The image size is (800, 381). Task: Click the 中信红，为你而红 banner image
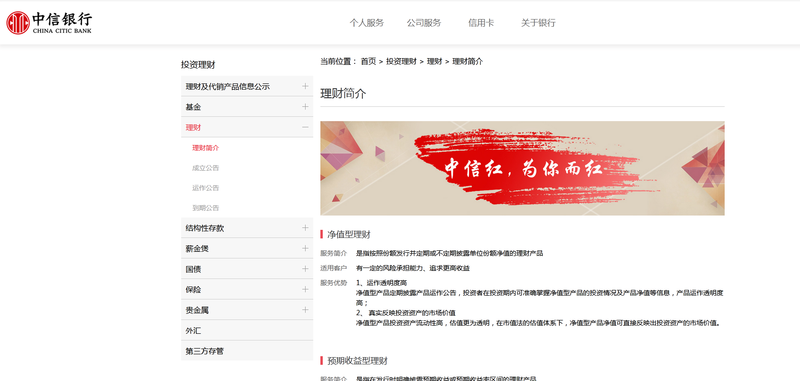[x=522, y=168]
